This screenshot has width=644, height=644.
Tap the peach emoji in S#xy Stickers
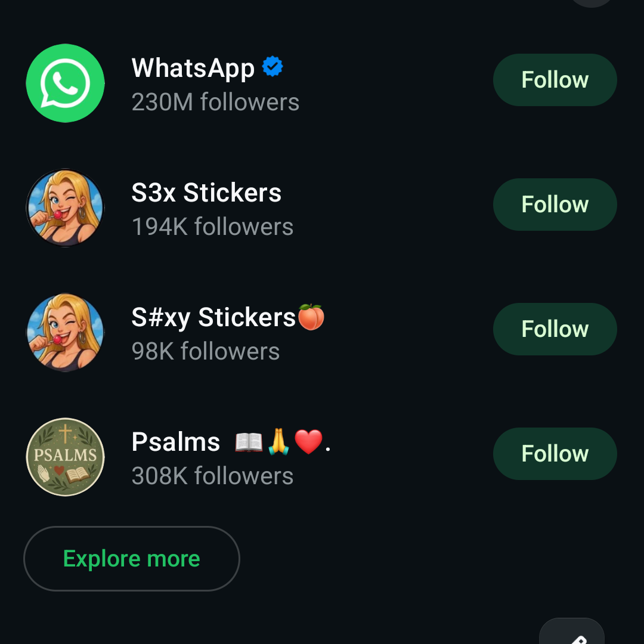coord(311,317)
